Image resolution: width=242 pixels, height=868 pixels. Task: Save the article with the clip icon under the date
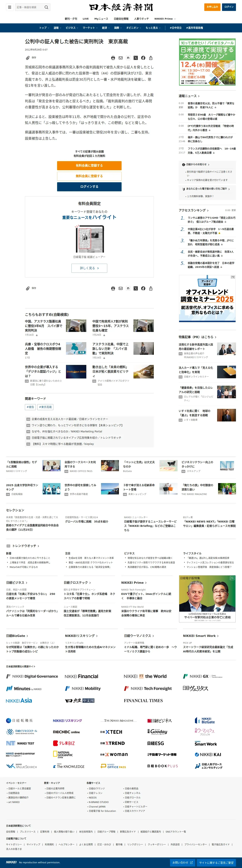[x=31, y=58]
